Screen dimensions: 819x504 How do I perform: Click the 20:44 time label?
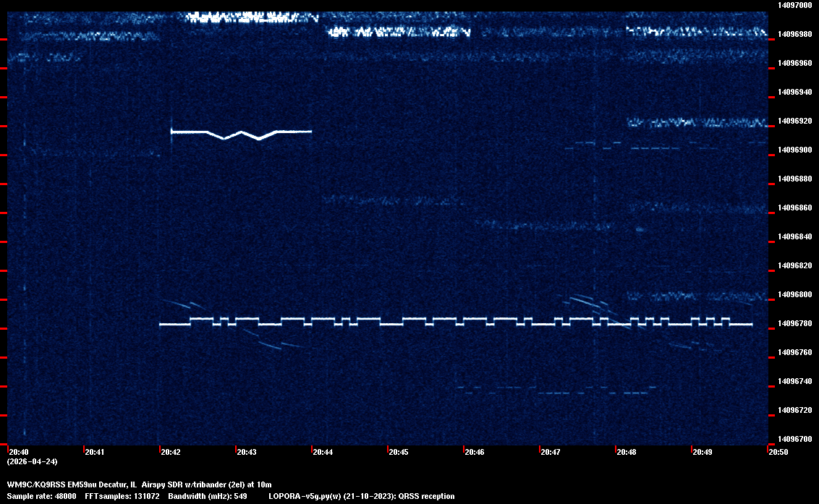click(x=323, y=452)
